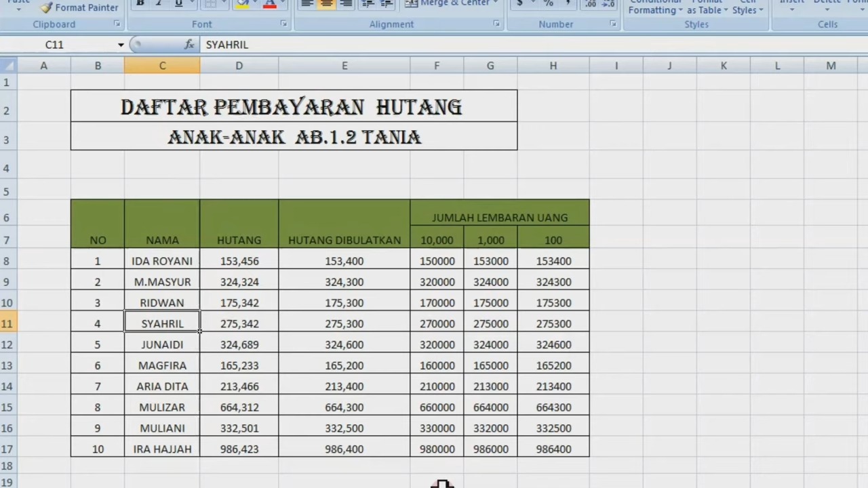Select column H header

[553, 66]
